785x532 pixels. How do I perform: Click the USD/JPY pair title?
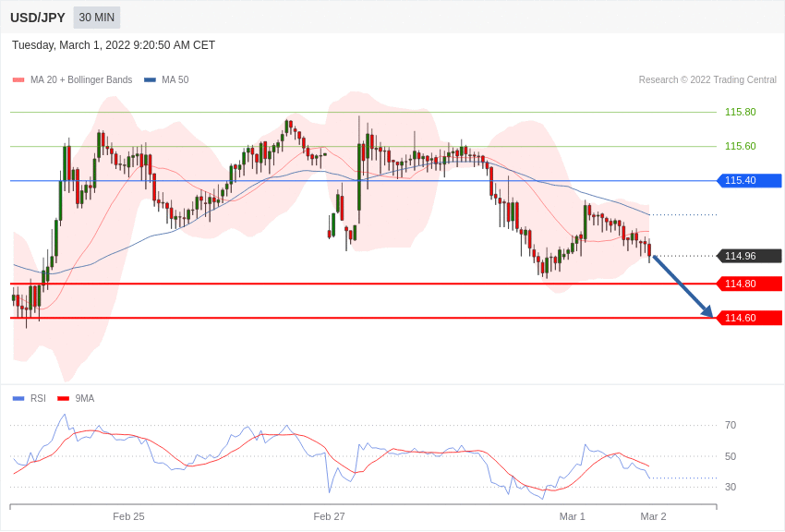38,18
